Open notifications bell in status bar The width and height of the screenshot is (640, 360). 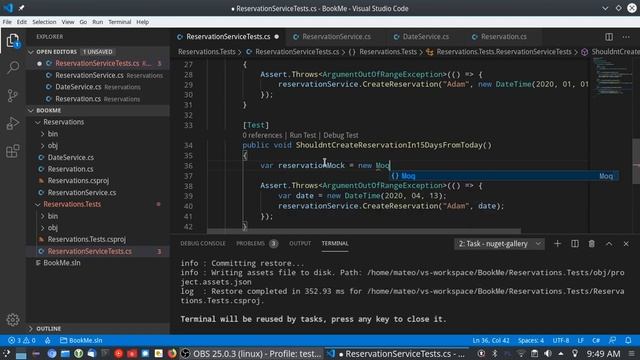tap(628, 340)
